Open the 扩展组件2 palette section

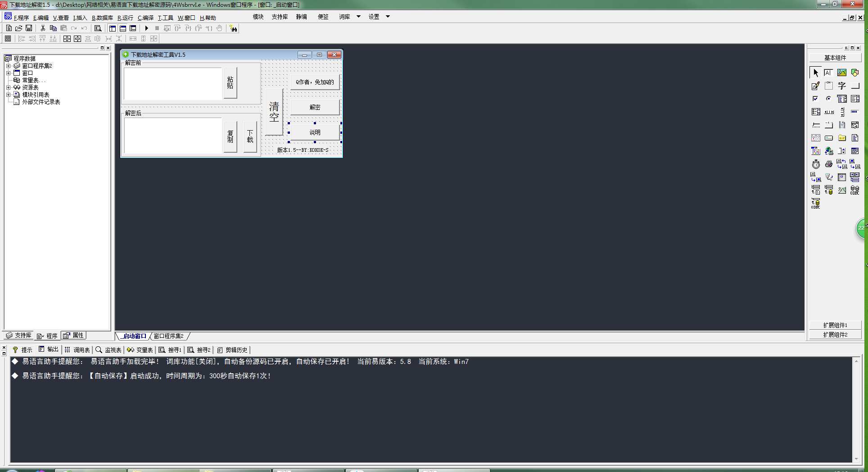pyautogui.click(x=835, y=335)
